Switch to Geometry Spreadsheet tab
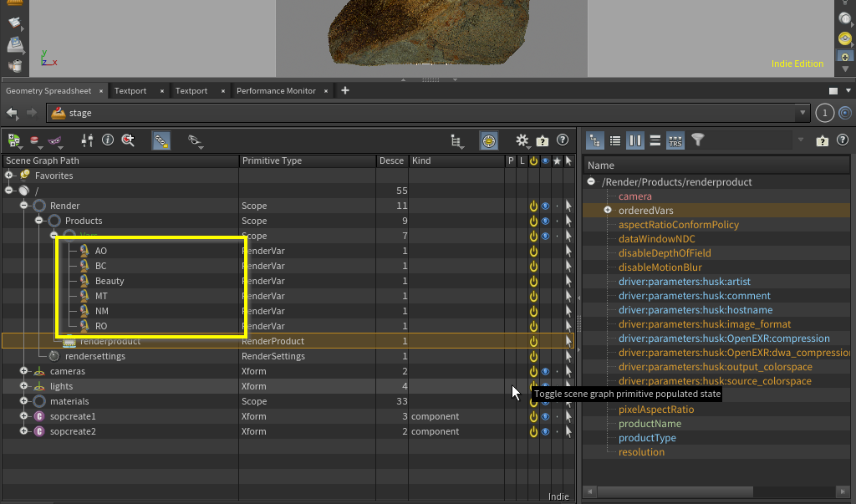 (x=48, y=90)
